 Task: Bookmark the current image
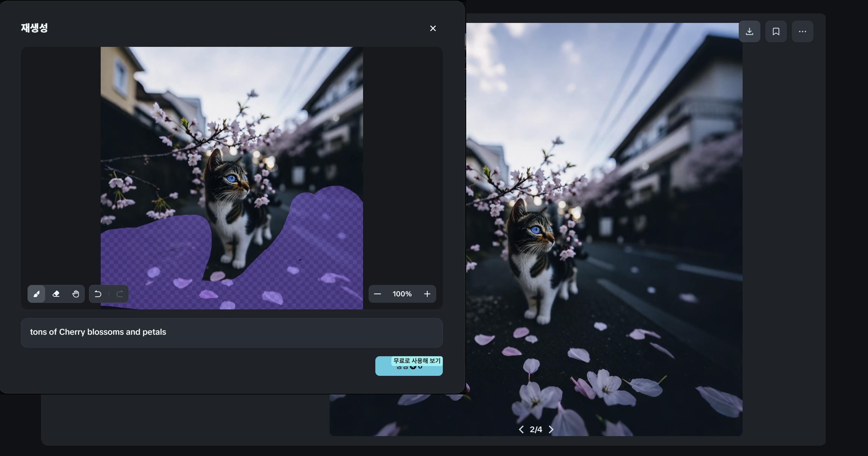[x=776, y=31]
